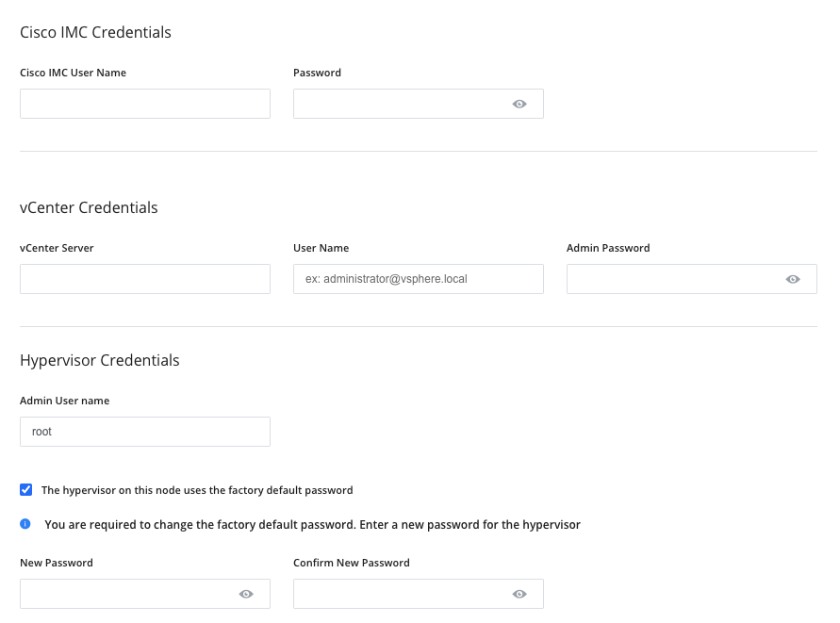Click the 'vCenter Server' label
Viewport: 840px width, 623px height.
click(57, 248)
